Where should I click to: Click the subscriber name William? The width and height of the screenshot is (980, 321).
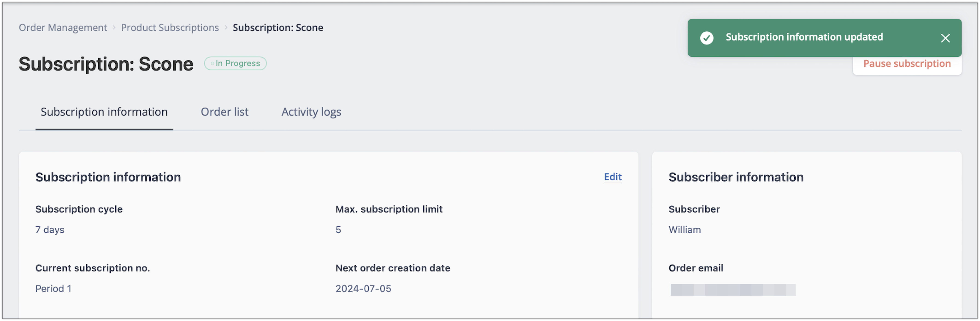pos(684,230)
